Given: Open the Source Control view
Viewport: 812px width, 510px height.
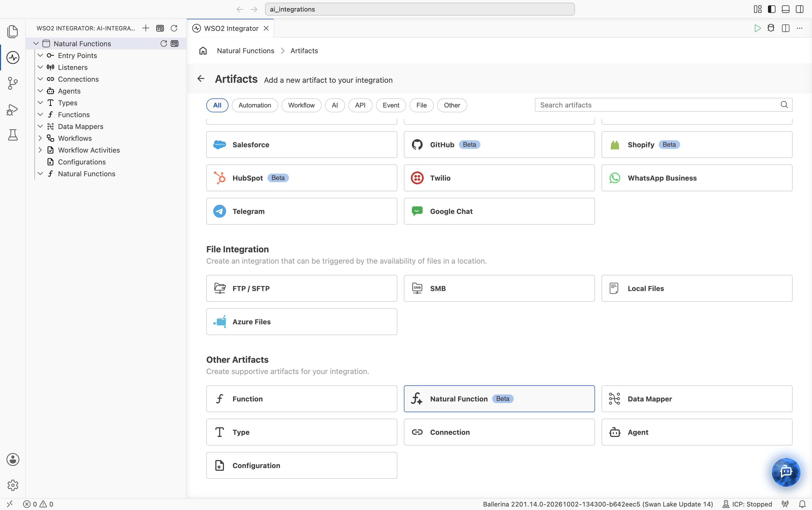Looking at the screenshot, I should (x=13, y=83).
